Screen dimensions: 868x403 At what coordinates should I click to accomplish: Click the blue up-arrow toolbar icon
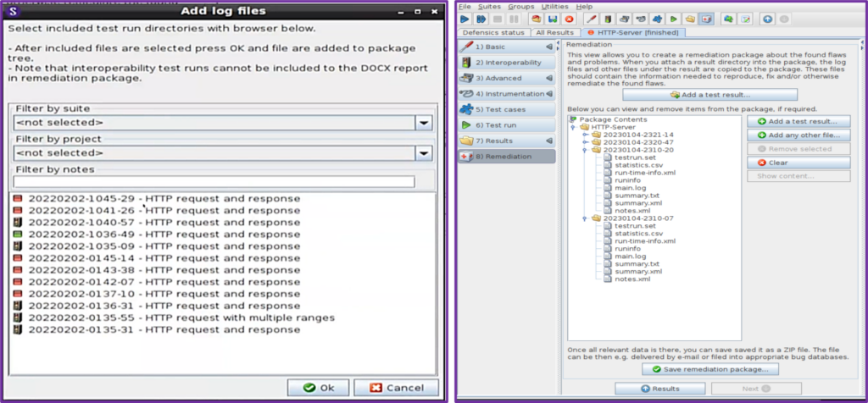pos(767,19)
